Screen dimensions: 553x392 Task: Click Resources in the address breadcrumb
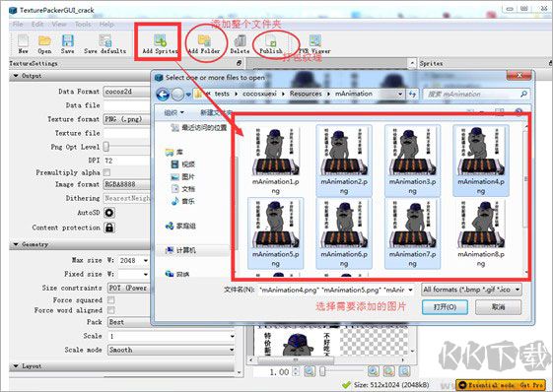(306, 94)
